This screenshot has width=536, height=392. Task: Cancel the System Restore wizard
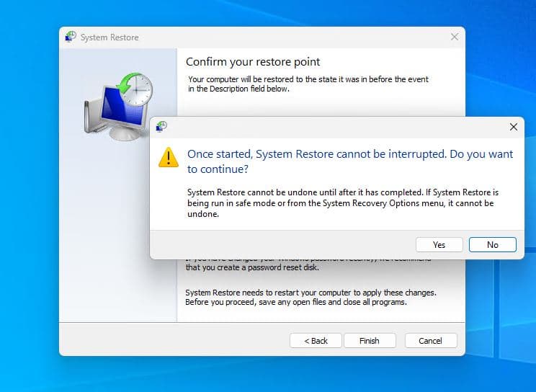tap(430, 341)
